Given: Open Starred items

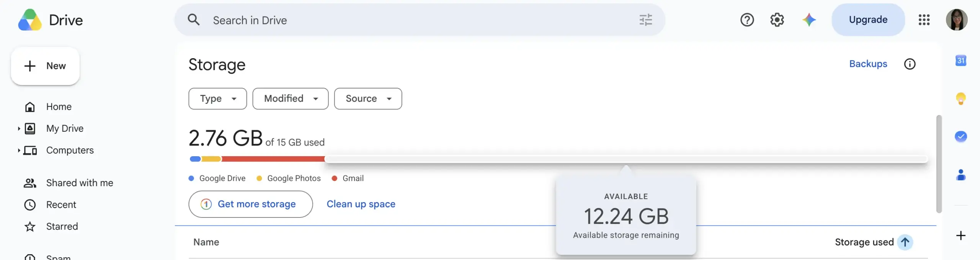Looking at the screenshot, I should coord(62,227).
